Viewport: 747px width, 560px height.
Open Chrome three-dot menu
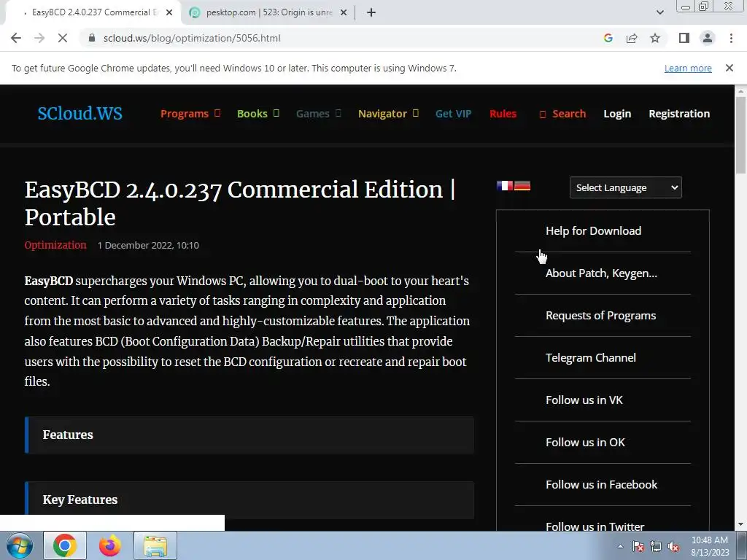731,38
